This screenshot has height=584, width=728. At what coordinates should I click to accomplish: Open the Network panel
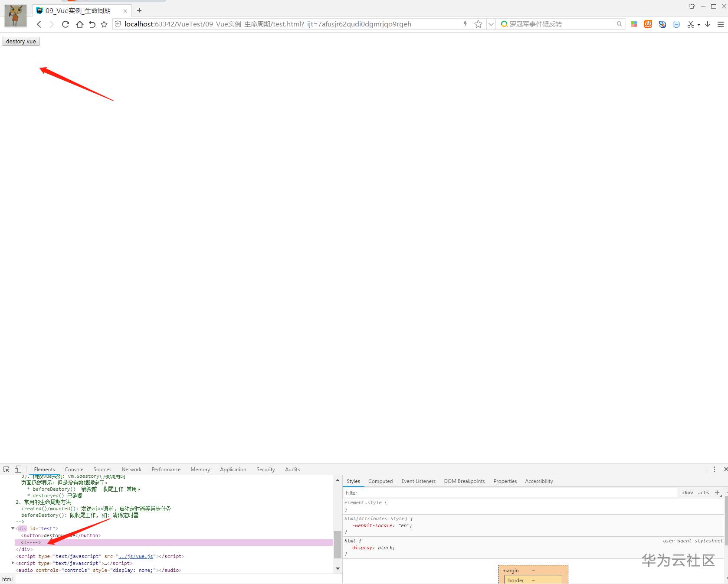[131, 470]
